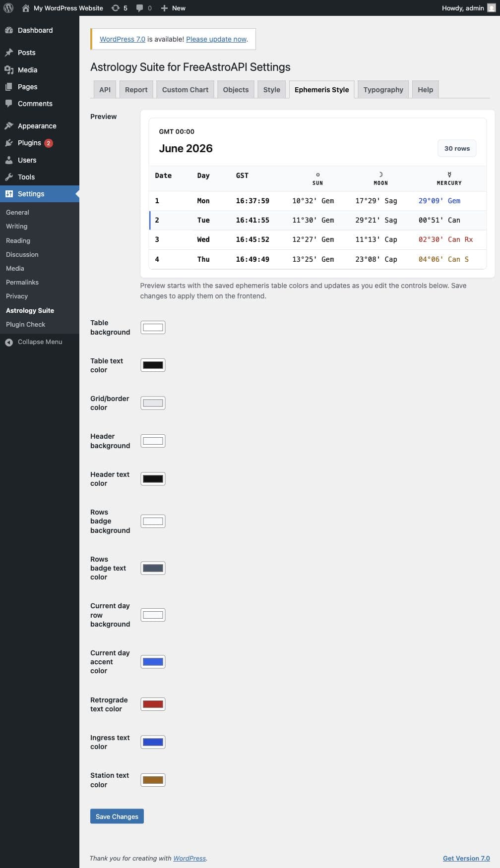Click the 02°30' Can Rx Mercury cell
500x868 pixels.
pos(445,239)
